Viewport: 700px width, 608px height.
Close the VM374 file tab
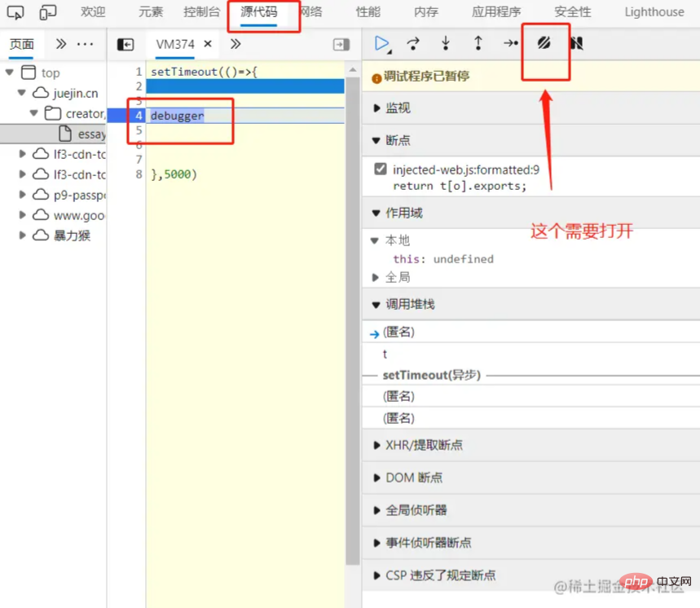pyautogui.click(x=208, y=44)
